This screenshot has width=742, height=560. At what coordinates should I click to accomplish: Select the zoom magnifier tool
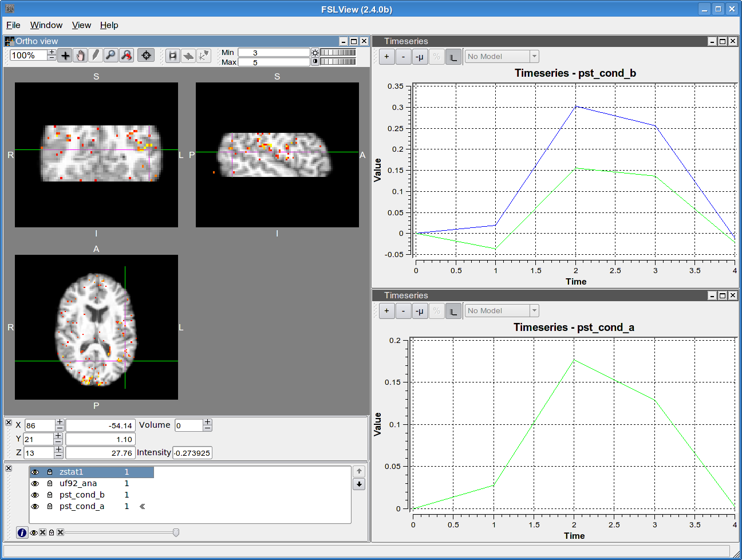tap(111, 56)
